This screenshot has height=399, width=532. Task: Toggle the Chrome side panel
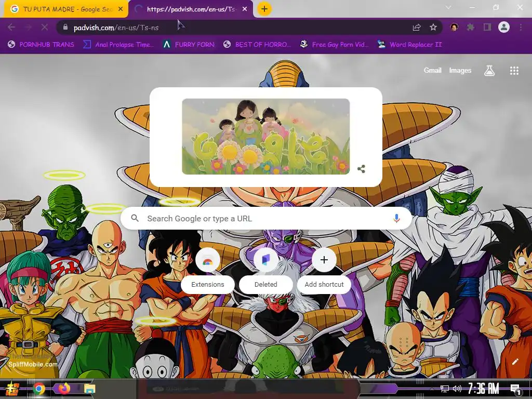coord(487,27)
